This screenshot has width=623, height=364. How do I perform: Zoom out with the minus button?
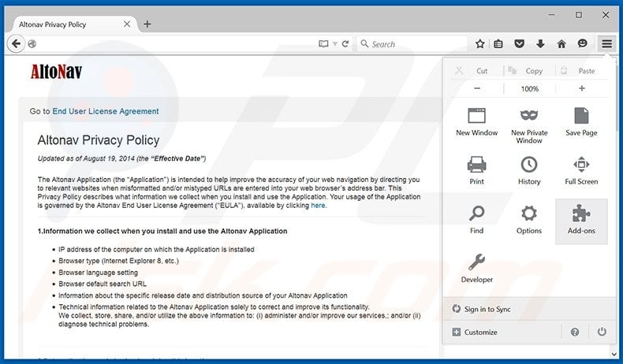pyautogui.click(x=477, y=88)
